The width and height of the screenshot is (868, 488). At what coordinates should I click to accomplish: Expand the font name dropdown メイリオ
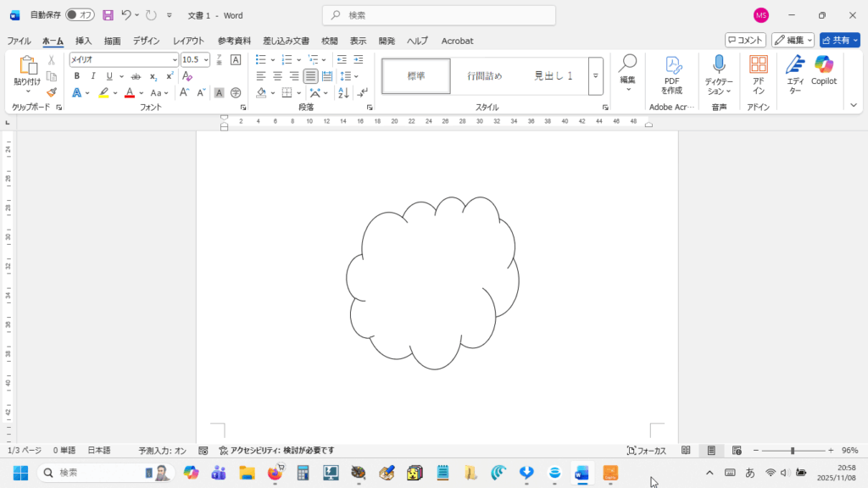pos(175,60)
